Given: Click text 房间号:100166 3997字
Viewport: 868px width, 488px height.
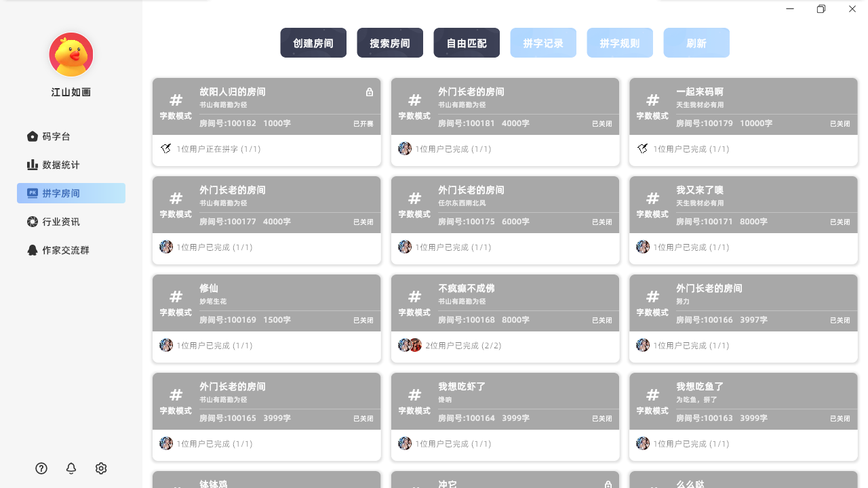Looking at the screenshot, I should (722, 320).
